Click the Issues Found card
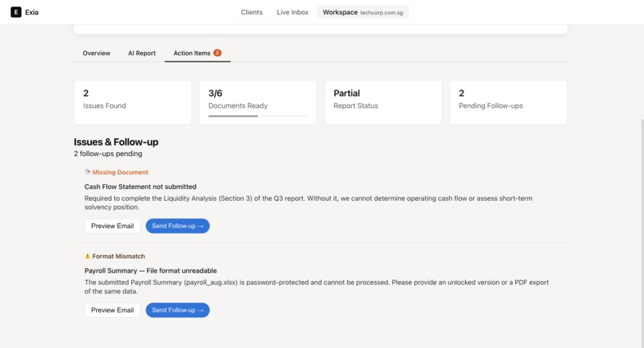 tap(133, 102)
